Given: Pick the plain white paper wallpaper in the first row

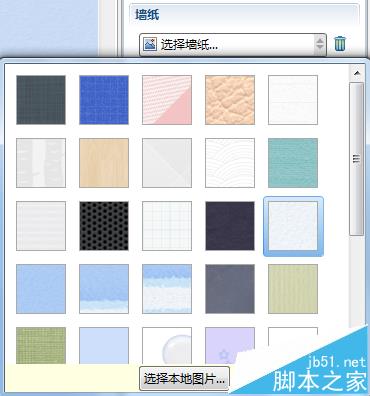Looking at the screenshot, I should click(x=293, y=100).
